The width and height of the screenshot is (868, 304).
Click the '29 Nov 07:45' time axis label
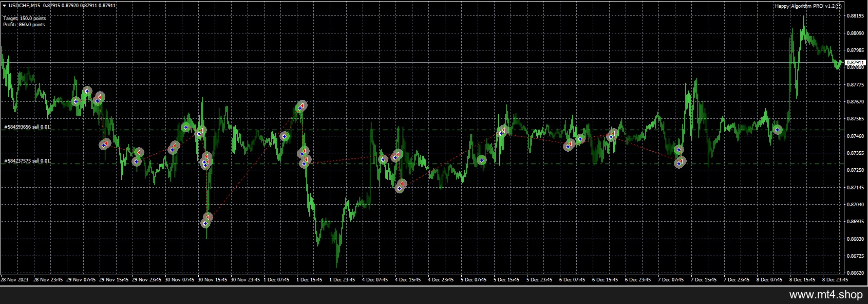(81, 280)
